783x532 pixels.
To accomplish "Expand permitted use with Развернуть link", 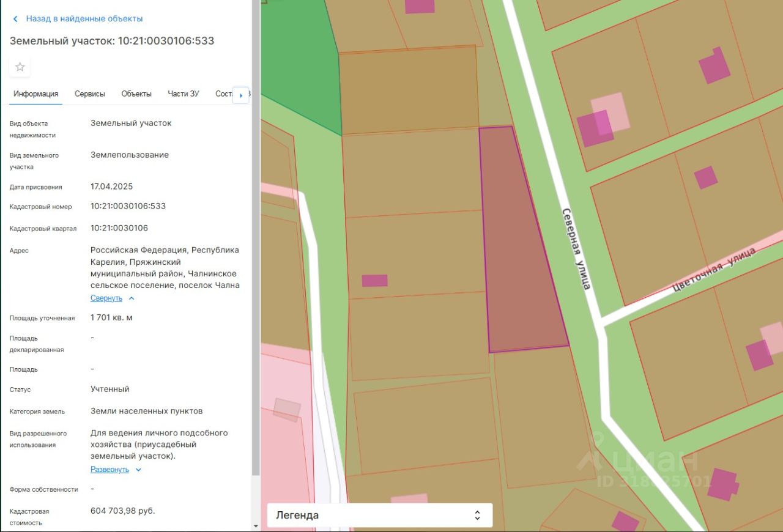I will 109,470.
